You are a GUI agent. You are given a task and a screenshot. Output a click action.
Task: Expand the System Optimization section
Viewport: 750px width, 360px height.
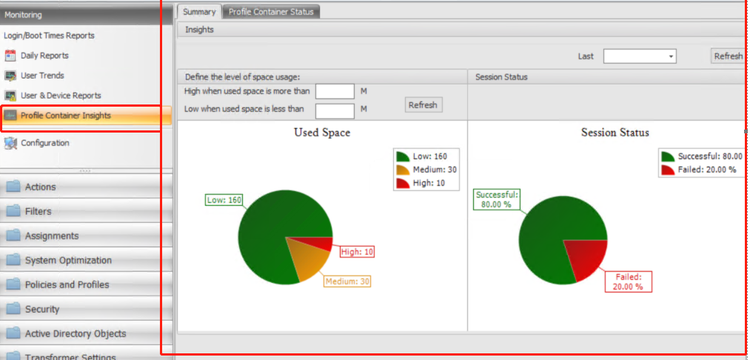pyautogui.click(x=86, y=260)
